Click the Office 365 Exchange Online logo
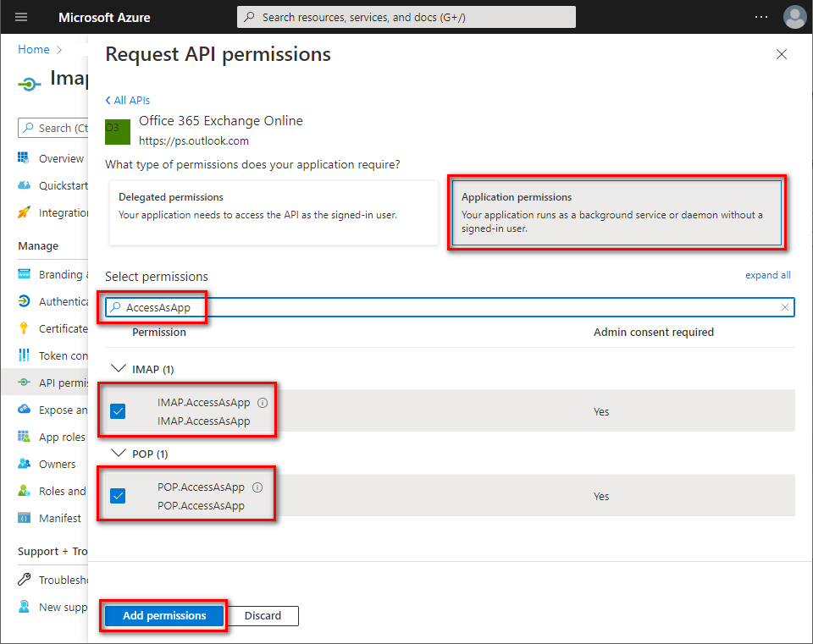The height and width of the screenshot is (644, 813). 118,132
